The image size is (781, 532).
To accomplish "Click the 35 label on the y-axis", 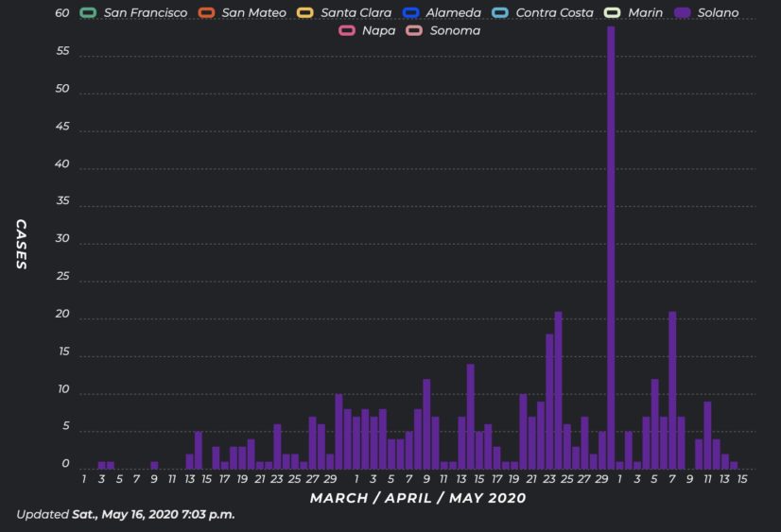I will [x=62, y=200].
